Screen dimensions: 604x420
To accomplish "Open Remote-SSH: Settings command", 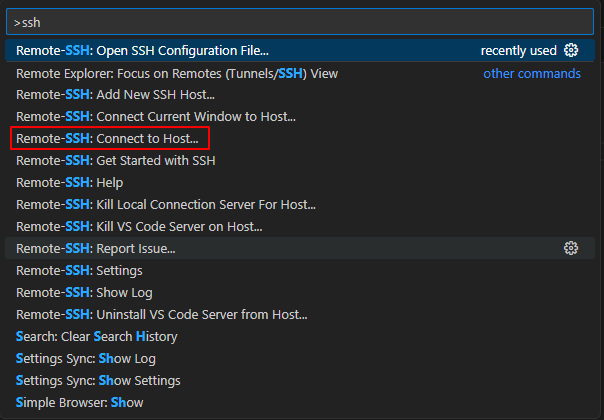I will pos(300,270).
